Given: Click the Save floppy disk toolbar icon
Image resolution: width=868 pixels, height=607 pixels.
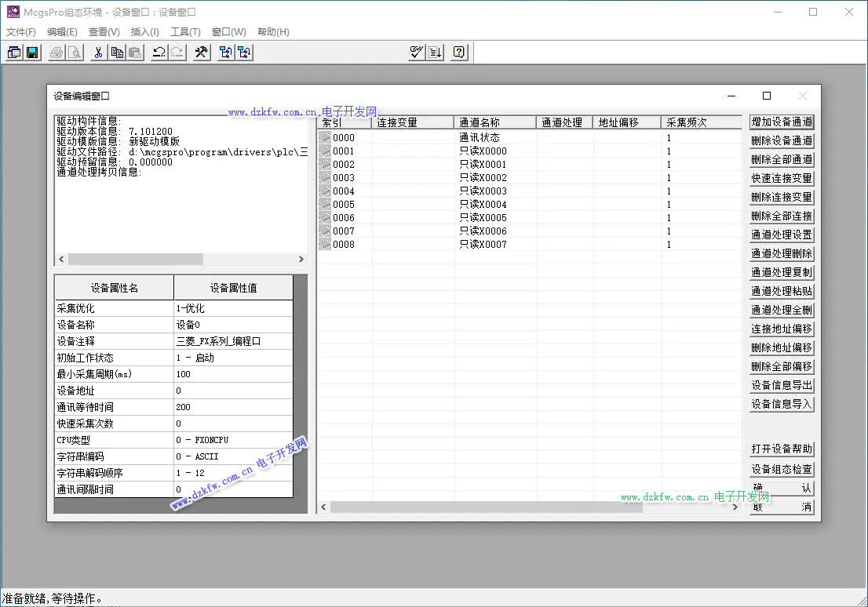Looking at the screenshot, I should point(33,53).
